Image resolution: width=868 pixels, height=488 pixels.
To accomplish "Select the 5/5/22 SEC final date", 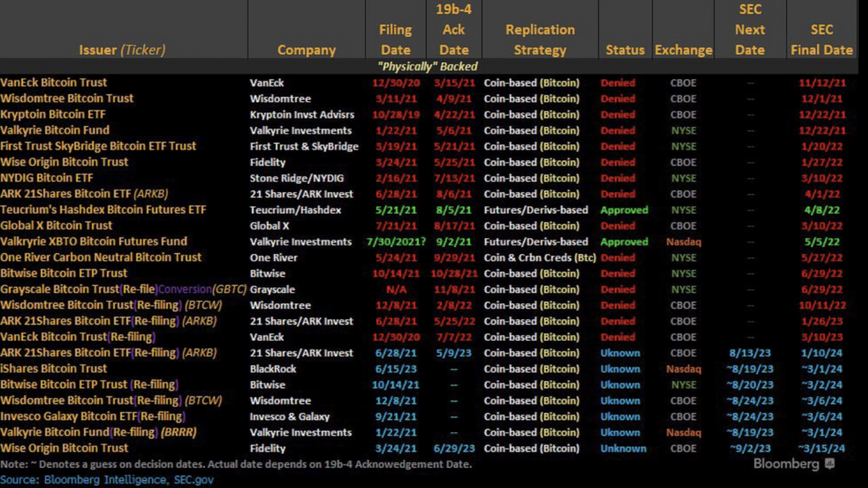I will pos(822,241).
